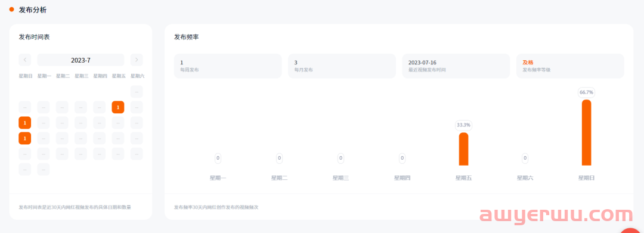The width and height of the screenshot is (644, 233).
Task: Click the 每周发布 stat card
Action: tap(228, 66)
